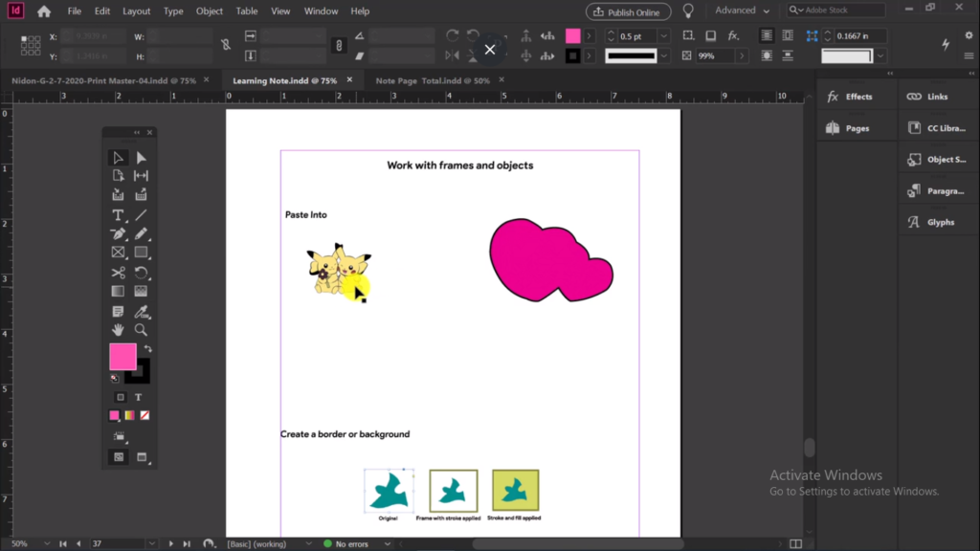Open the [Basic] (working) profile dropdown
980x551 pixels.
(x=308, y=544)
